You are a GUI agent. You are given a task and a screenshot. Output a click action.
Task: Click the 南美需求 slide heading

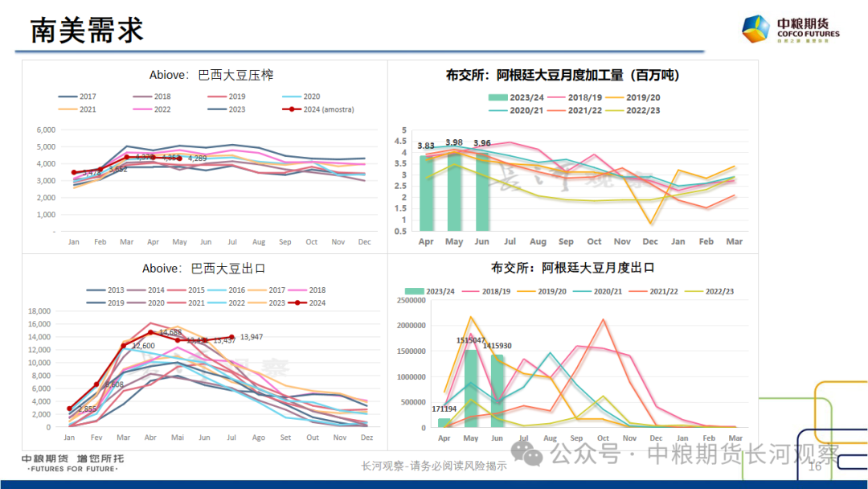click(x=87, y=30)
